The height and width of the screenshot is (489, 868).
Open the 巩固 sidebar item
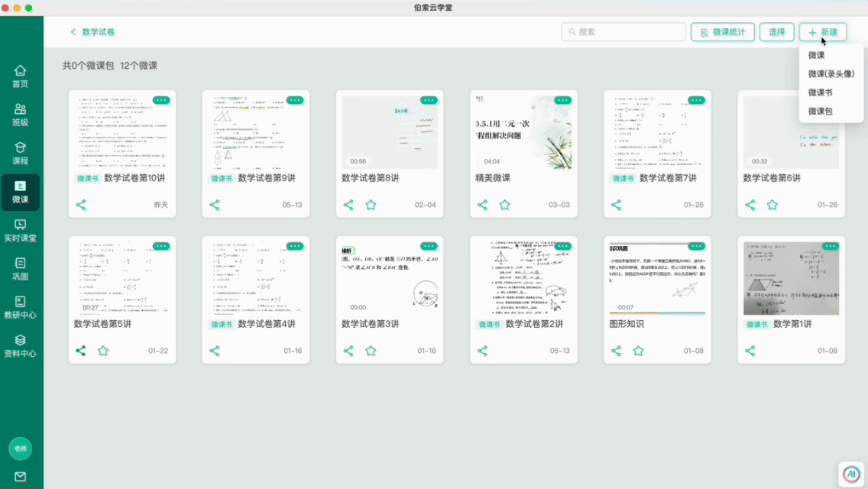pyautogui.click(x=20, y=269)
